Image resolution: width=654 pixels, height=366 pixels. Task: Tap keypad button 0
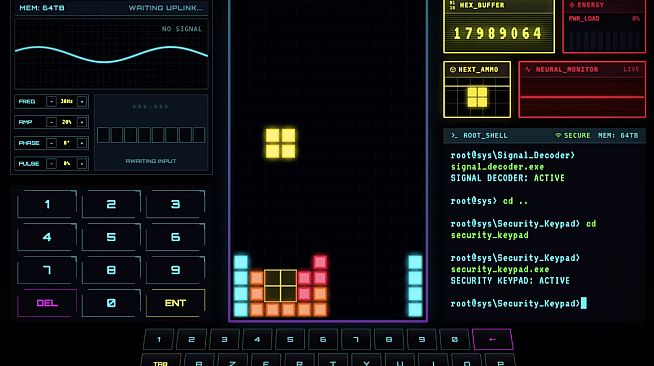pos(111,303)
